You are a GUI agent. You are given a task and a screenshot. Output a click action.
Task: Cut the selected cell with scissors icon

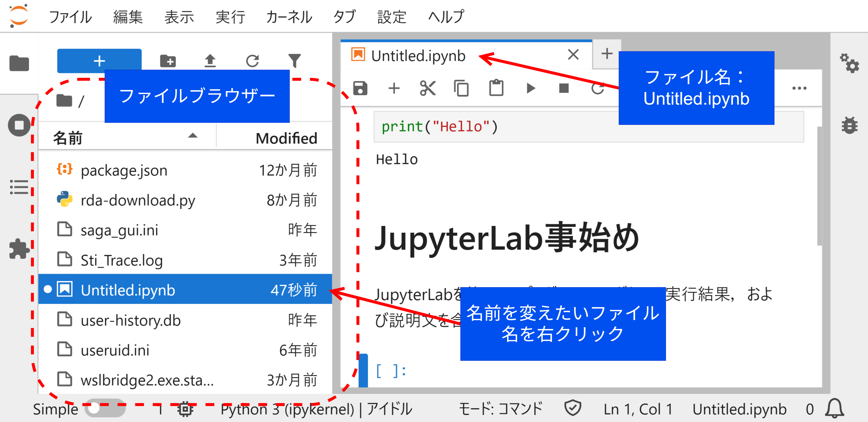(x=427, y=88)
